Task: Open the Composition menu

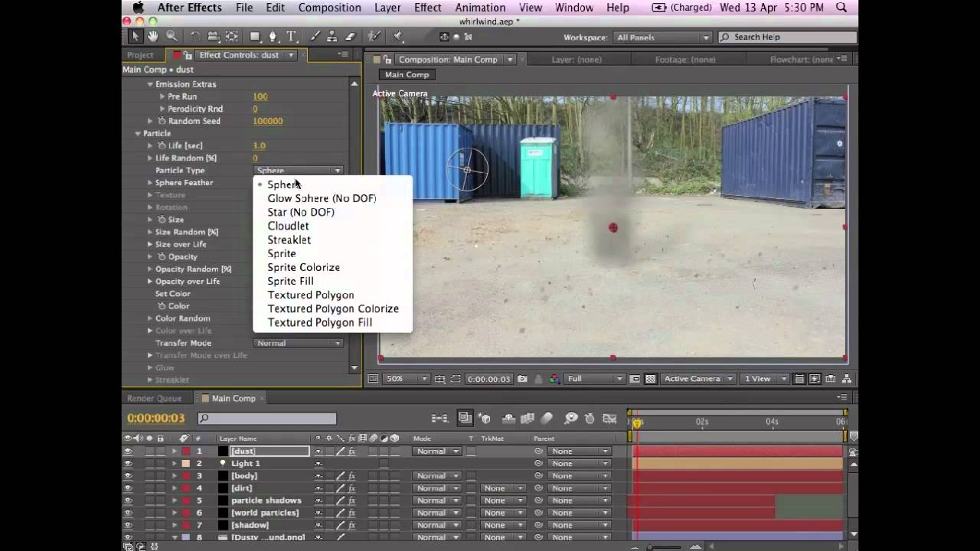Action: [330, 8]
